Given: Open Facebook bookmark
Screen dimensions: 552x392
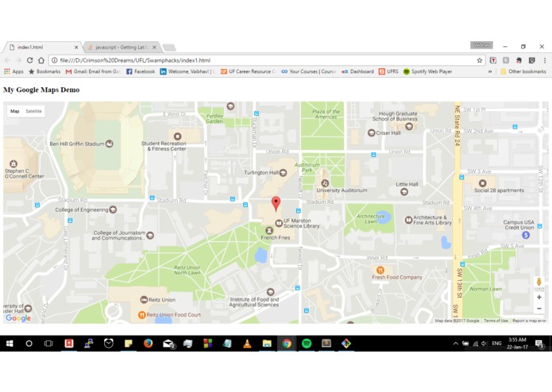Looking at the screenshot, I should pos(141,71).
